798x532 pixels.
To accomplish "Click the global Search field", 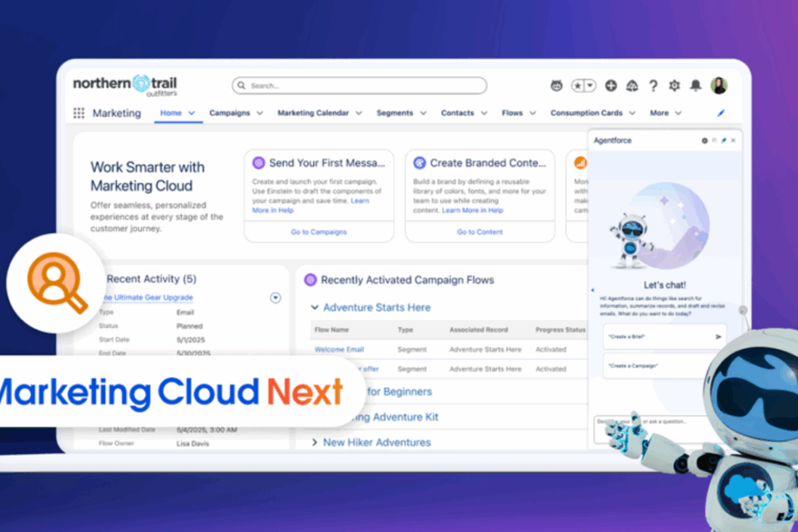I will point(360,86).
